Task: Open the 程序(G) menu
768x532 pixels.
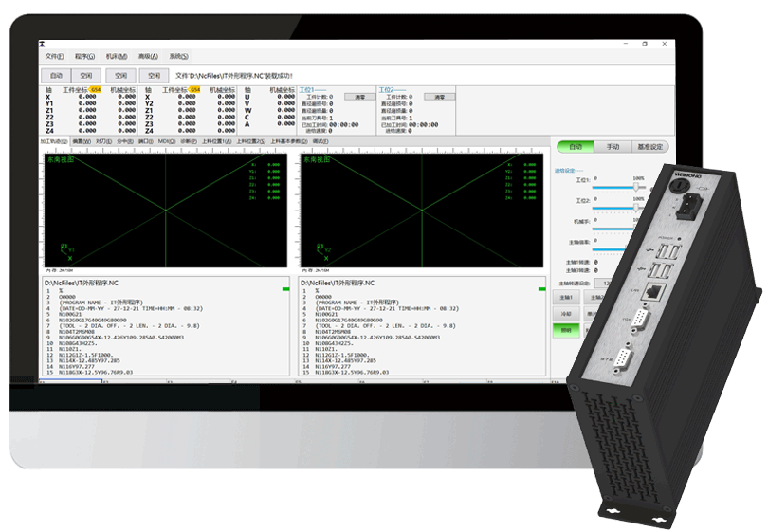Action: point(84,56)
